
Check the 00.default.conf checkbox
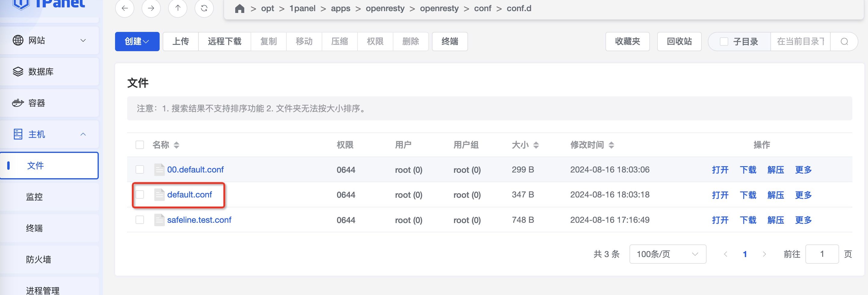[139, 169]
